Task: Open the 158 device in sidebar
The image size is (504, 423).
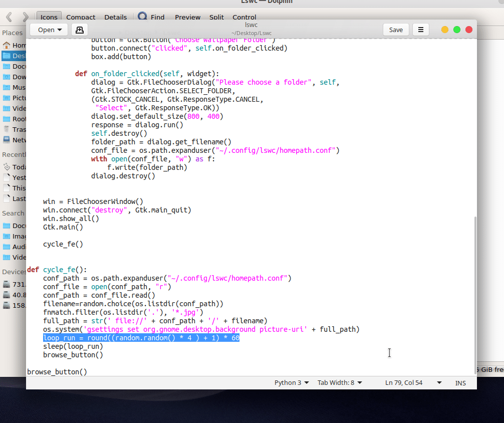Action: (14, 306)
